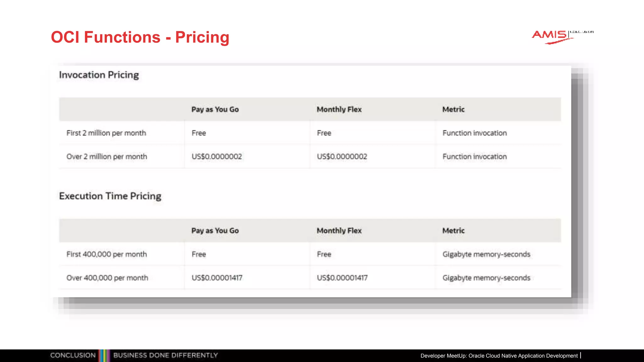Click Pay as You Go 'US$0.00001417' price
This screenshot has width=644, height=362.
tap(217, 278)
